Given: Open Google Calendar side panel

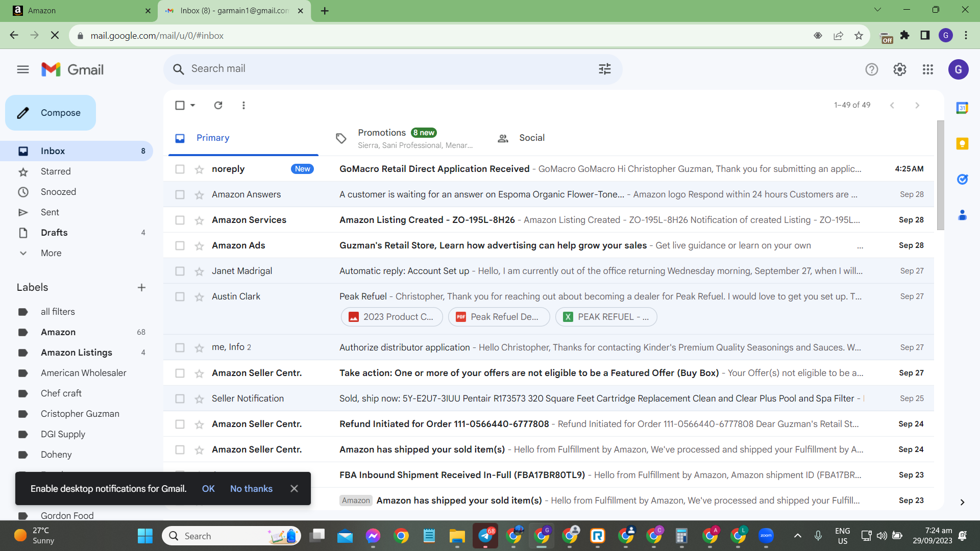Looking at the screenshot, I should (962, 108).
